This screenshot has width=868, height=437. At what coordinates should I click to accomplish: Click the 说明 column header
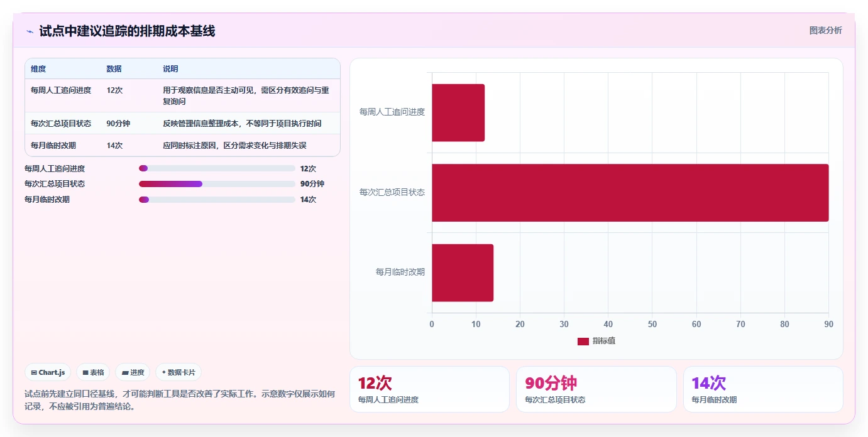pos(171,69)
